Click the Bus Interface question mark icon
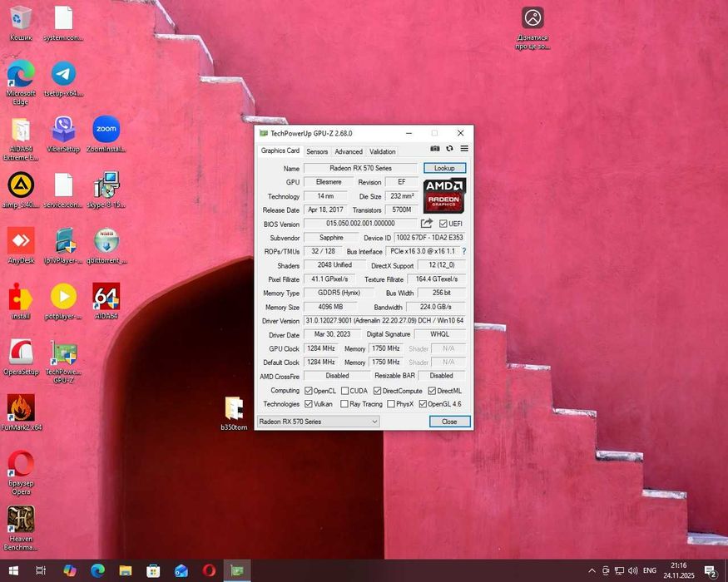Image resolution: width=728 pixels, height=582 pixels. pos(463,251)
